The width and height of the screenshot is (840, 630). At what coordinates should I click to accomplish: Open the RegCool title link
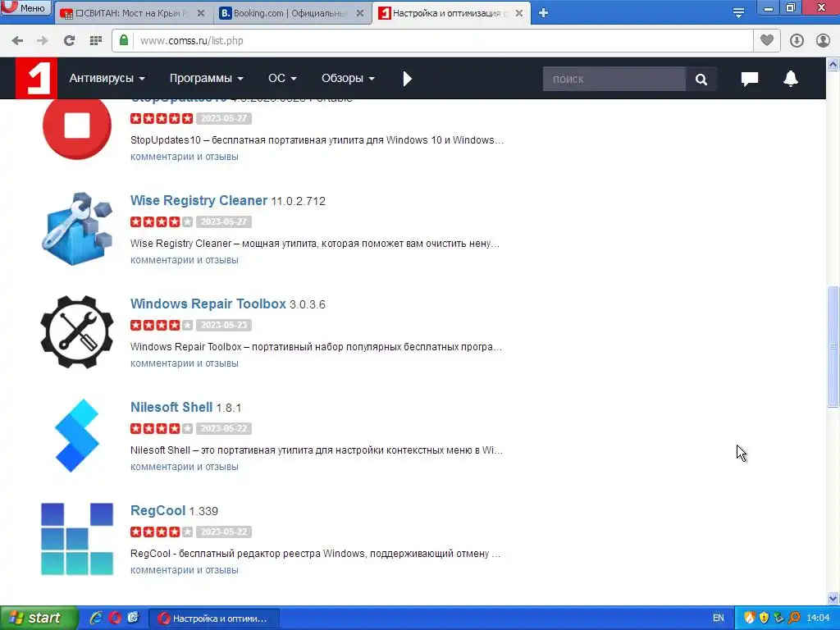click(x=158, y=510)
